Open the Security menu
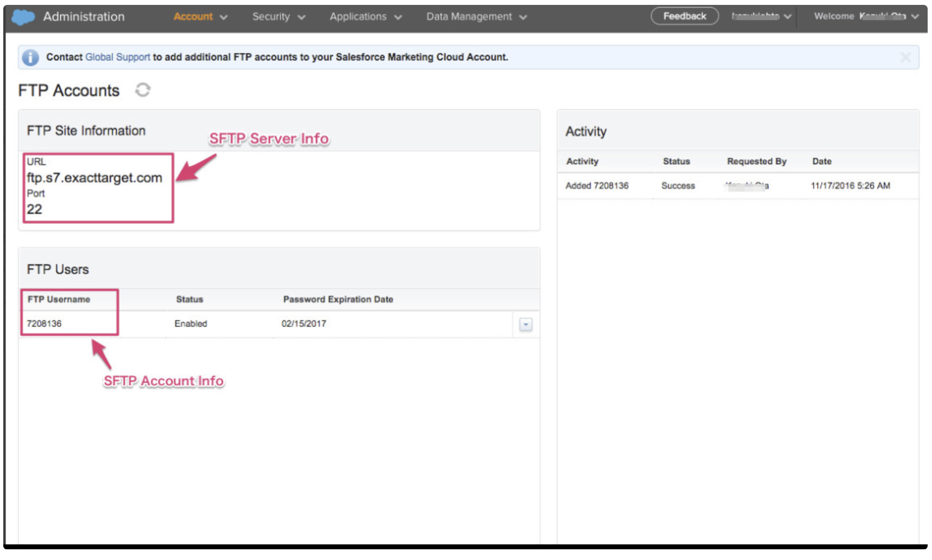932x560 pixels. [278, 17]
